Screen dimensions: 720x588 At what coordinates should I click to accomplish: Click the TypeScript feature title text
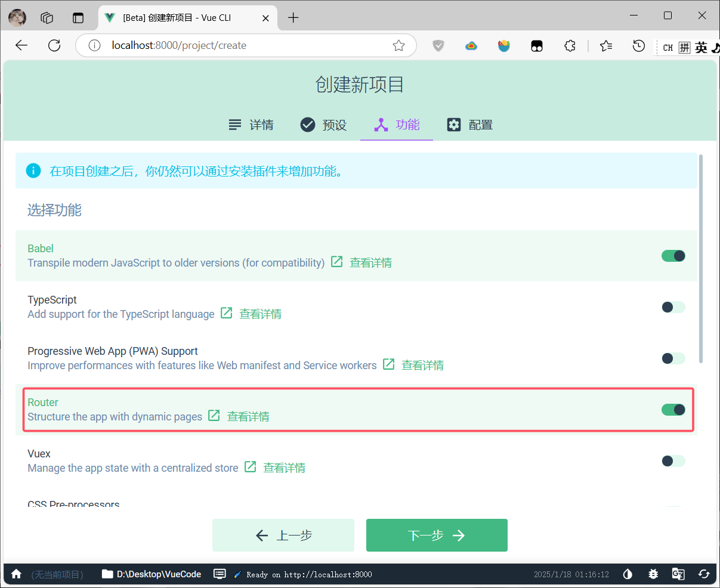pos(52,299)
